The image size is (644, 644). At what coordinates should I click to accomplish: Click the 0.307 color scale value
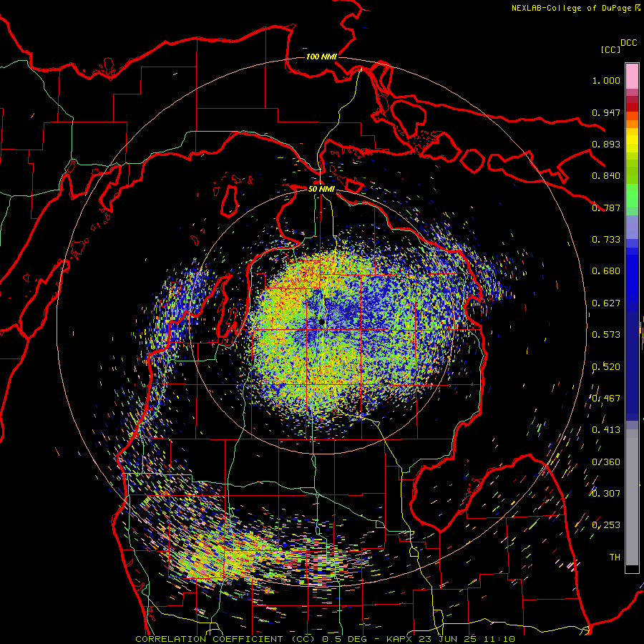click(x=606, y=494)
